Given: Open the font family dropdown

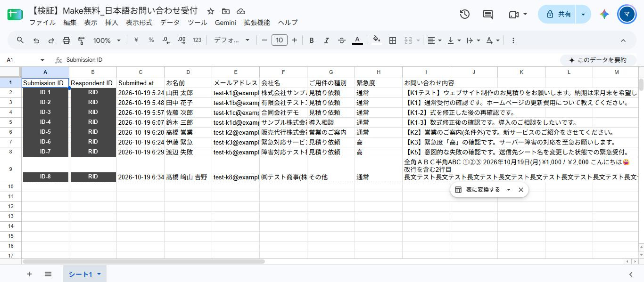Looking at the screenshot, I should [x=231, y=40].
